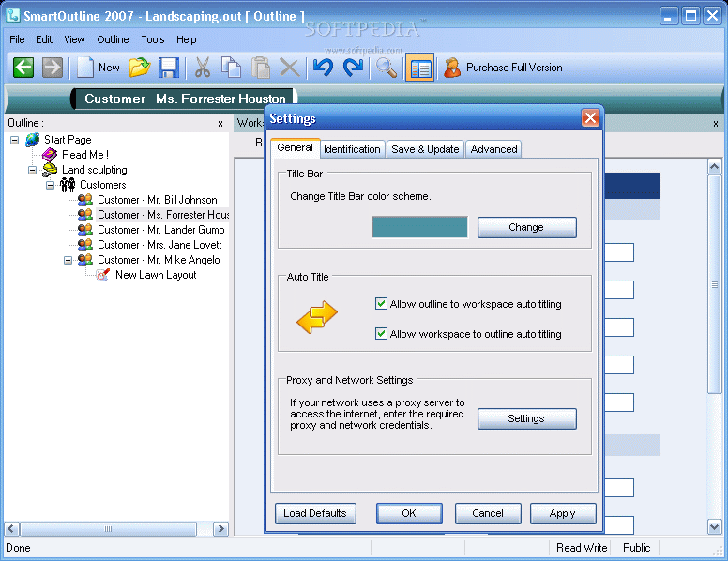Undo the last action
This screenshot has width=728, height=561.
323,68
